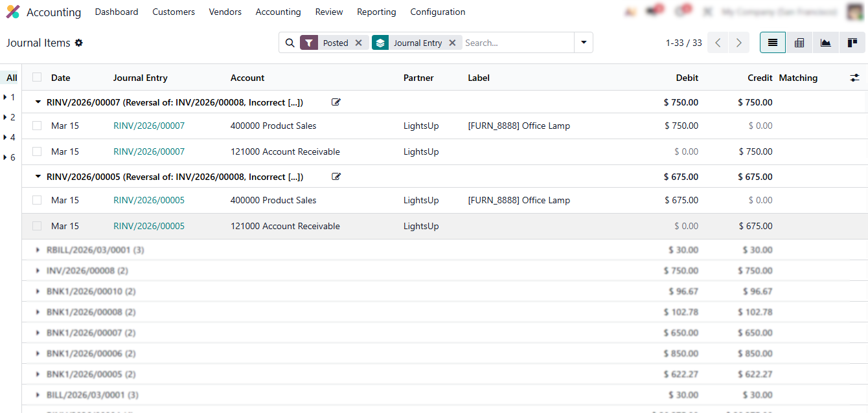Click the edit icon for RINV/2026/00007 group
This screenshot has height=413, width=868.
[336, 102]
